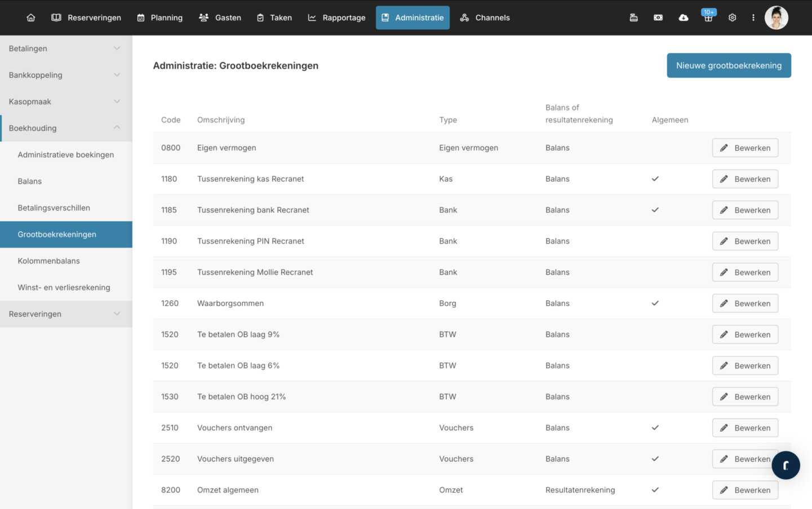The height and width of the screenshot is (509, 812).
Task: Expand the Reserveringen sidebar section
Action: [66, 314]
